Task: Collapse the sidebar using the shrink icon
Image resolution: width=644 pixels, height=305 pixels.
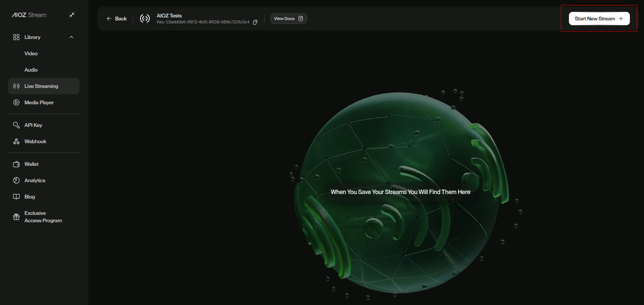Action: pos(72,15)
